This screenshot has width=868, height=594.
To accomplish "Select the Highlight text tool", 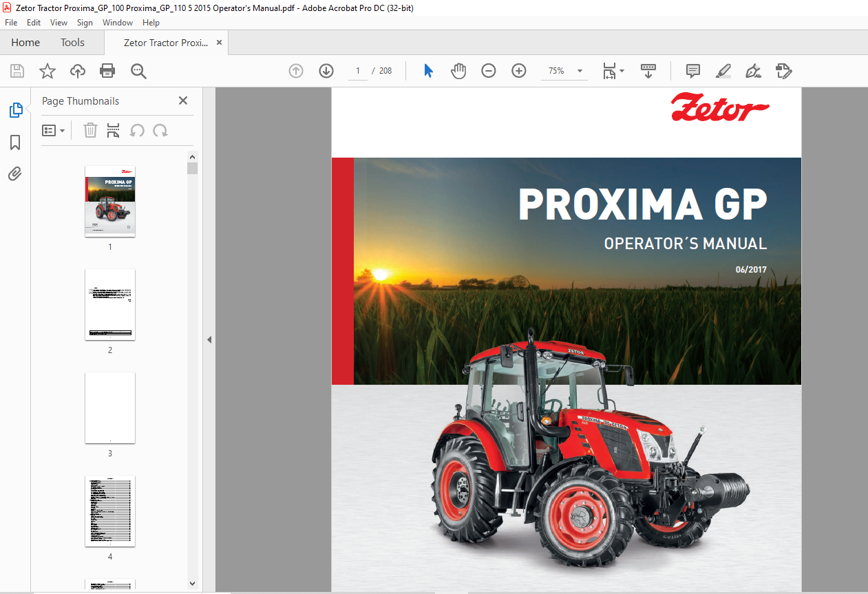I will [723, 71].
